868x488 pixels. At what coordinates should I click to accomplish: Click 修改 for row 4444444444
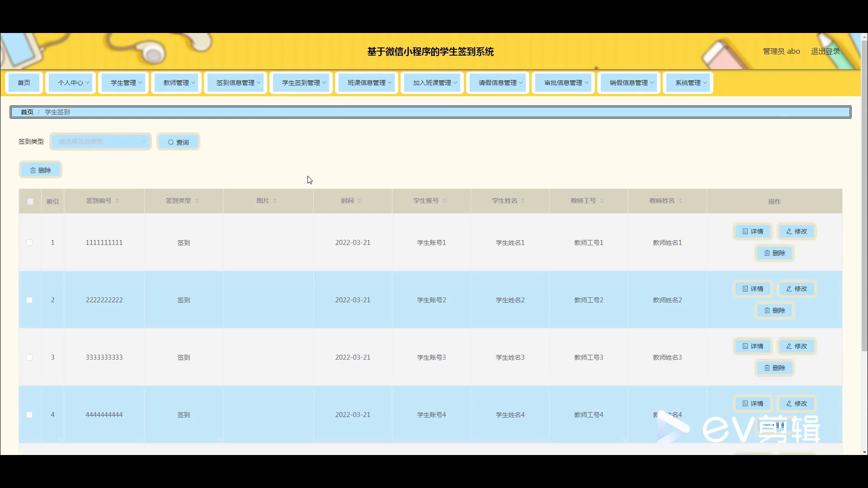click(797, 404)
